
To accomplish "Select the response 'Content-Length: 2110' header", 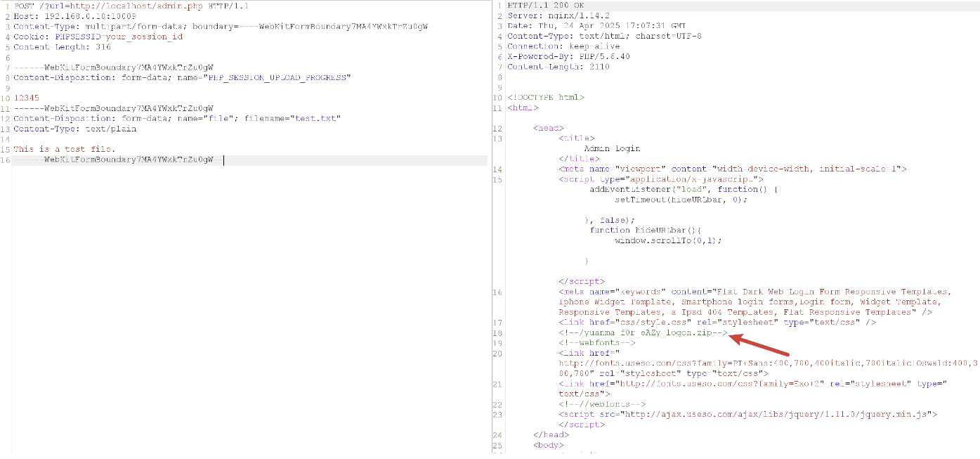I will pyautogui.click(x=558, y=67).
